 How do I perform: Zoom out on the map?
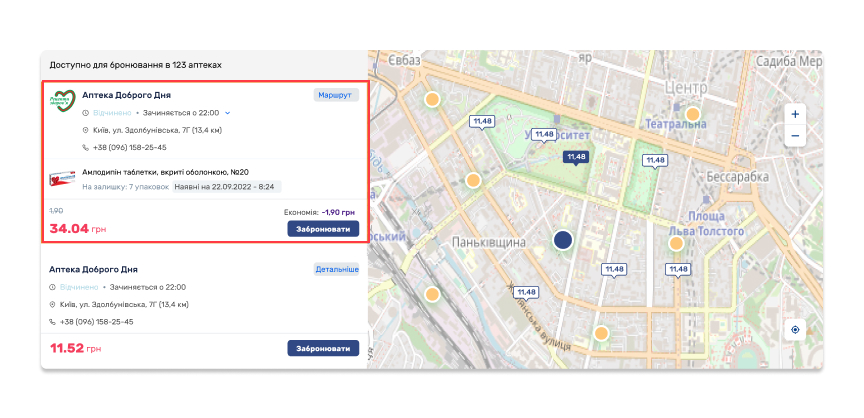click(x=794, y=135)
